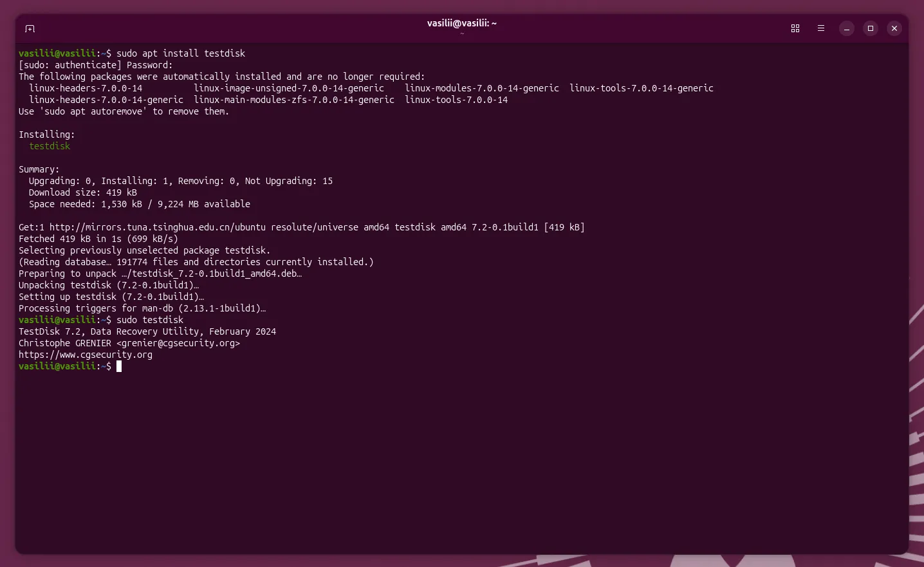Image resolution: width=924 pixels, height=567 pixels.
Task: Click package linux-tools-7.0.0-14-generic
Action: coord(642,88)
